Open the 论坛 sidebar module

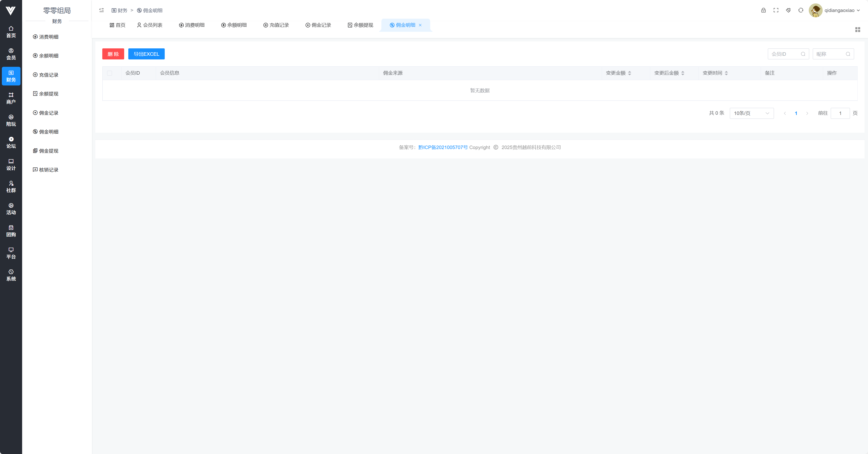[x=11, y=143]
